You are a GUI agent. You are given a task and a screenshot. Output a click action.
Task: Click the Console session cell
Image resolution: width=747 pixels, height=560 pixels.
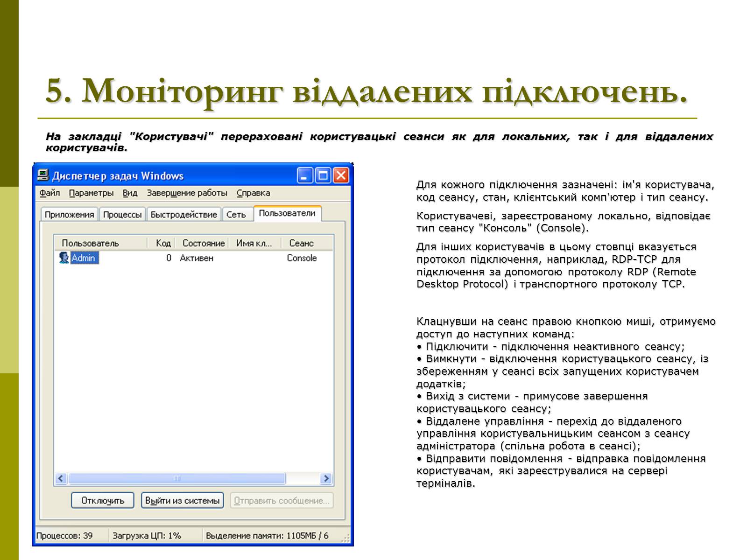pos(302,258)
